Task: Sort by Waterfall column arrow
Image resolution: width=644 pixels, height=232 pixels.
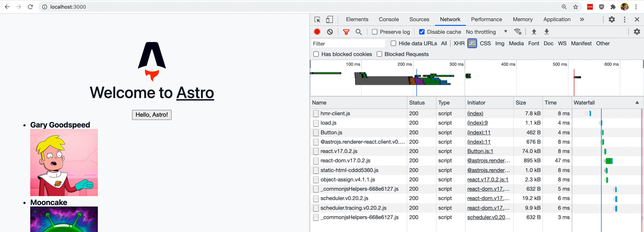Action: (637, 102)
